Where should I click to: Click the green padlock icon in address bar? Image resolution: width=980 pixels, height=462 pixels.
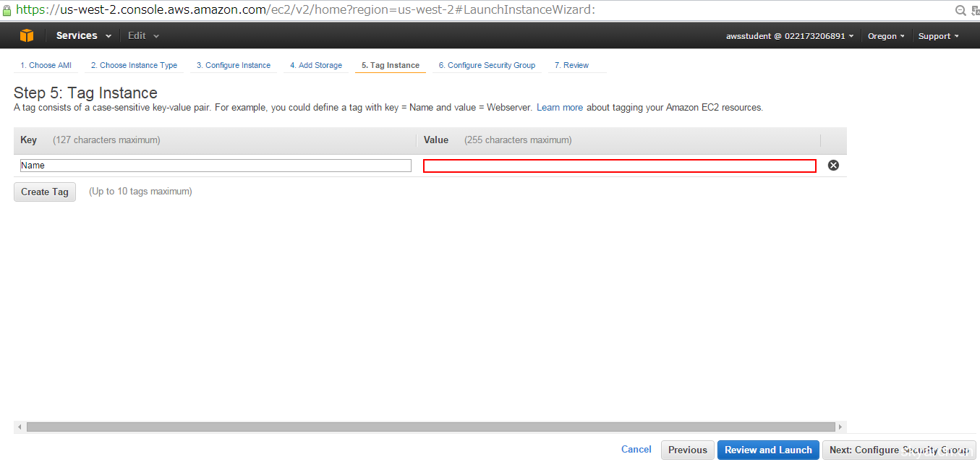click(x=7, y=10)
